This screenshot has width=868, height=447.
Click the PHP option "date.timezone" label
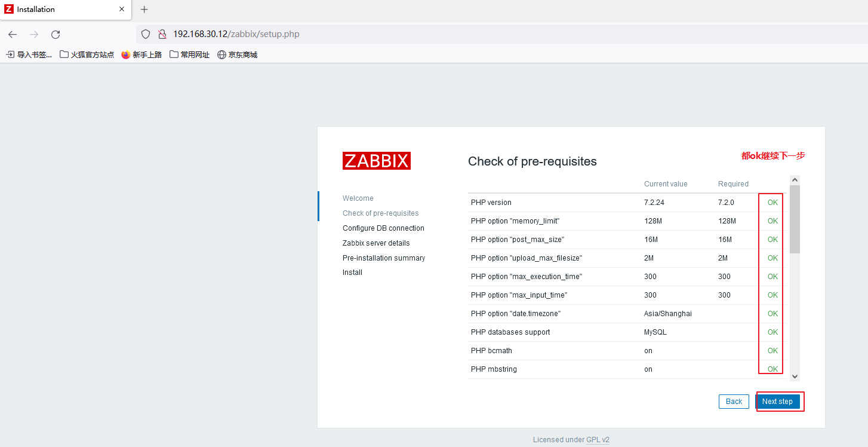point(516,314)
